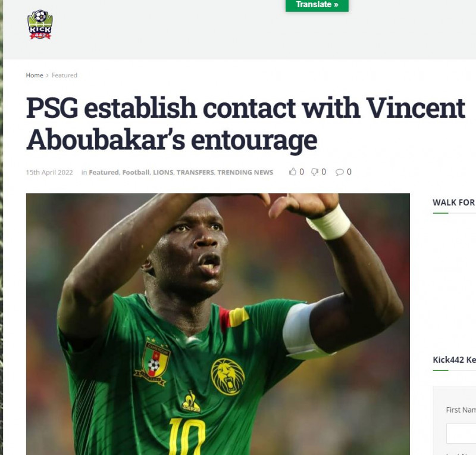Click the Kick442 sidebar widget heading
The height and width of the screenshot is (455, 476).
click(454, 360)
